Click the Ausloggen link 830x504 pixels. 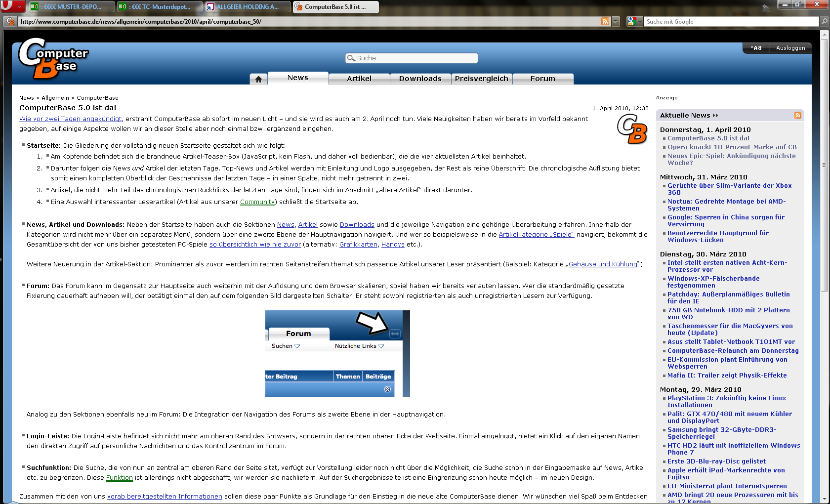pos(790,48)
